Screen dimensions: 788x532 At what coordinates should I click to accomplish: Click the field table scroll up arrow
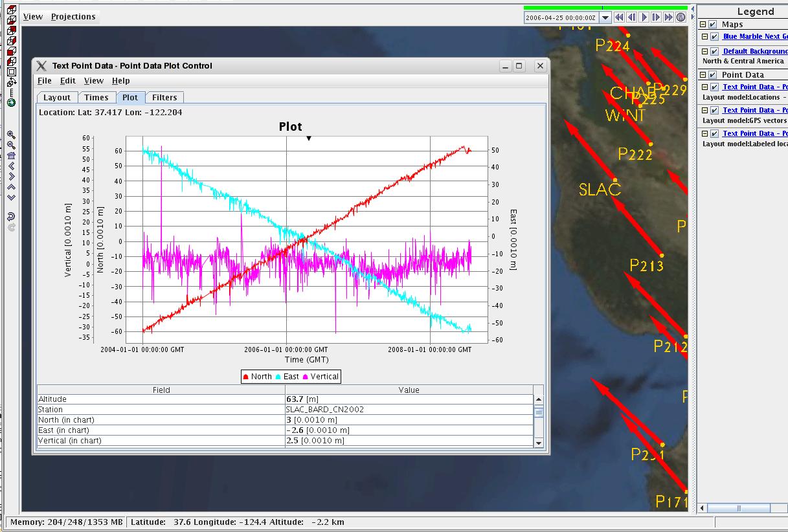[539, 399]
